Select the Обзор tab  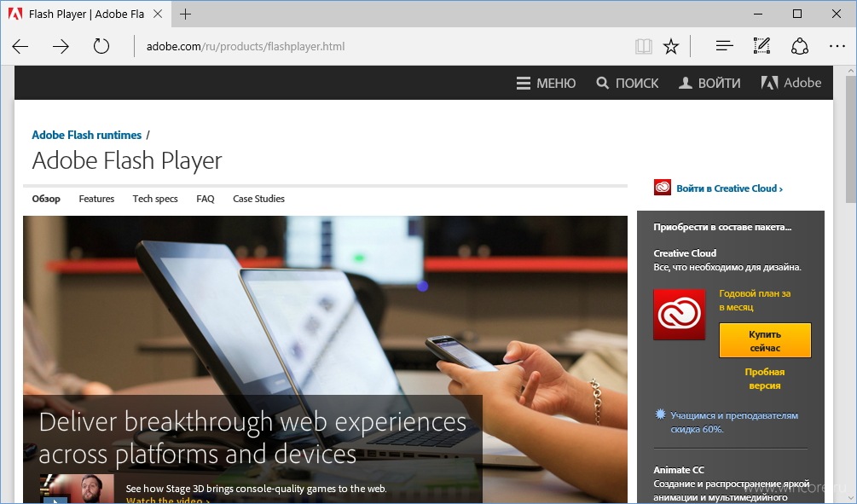tap(46, 199)
